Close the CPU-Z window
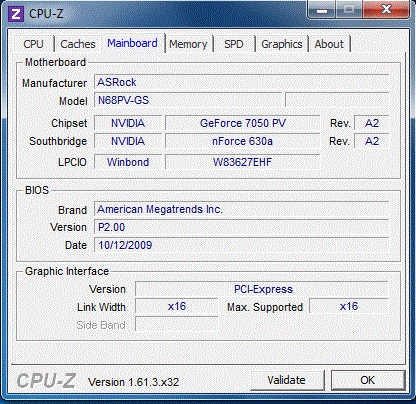The width and height of the screenshot is (416, 404). coord(386,9)
